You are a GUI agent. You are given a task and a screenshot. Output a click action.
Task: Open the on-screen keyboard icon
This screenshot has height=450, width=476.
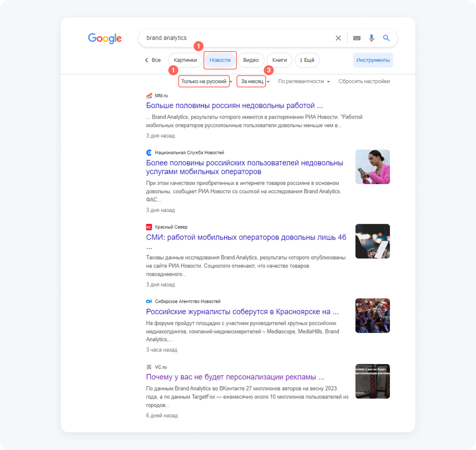point(357,38)
